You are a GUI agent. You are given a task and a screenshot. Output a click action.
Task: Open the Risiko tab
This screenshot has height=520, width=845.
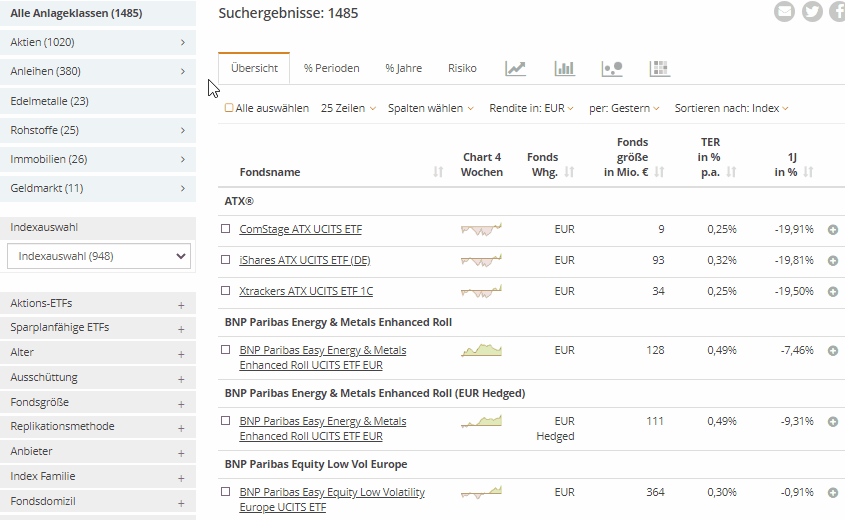point(462,68)
